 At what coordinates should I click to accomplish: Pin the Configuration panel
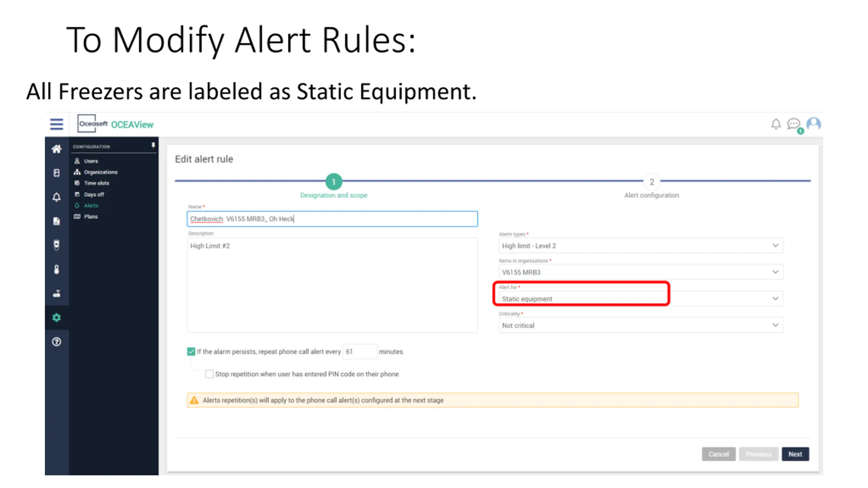pos(153,145)
